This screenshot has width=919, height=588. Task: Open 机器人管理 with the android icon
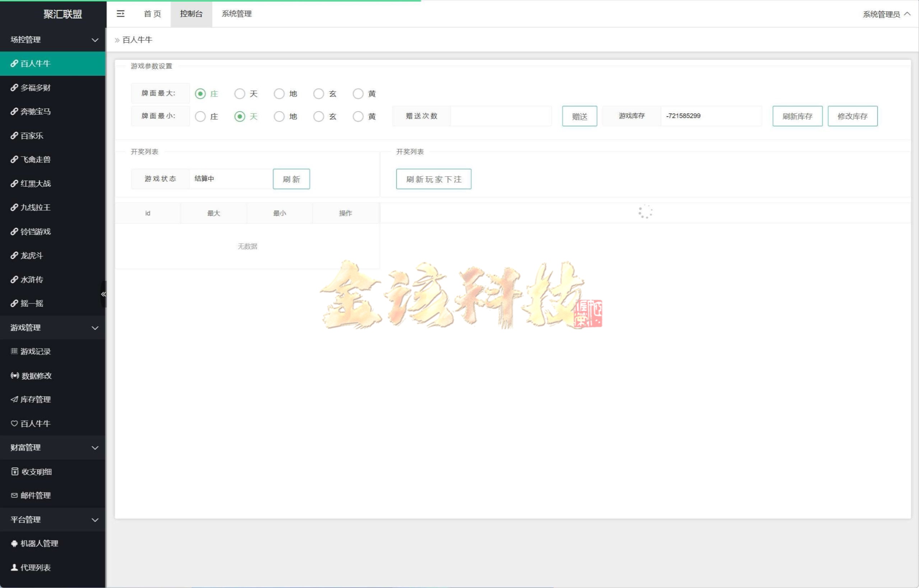(39, 543)
